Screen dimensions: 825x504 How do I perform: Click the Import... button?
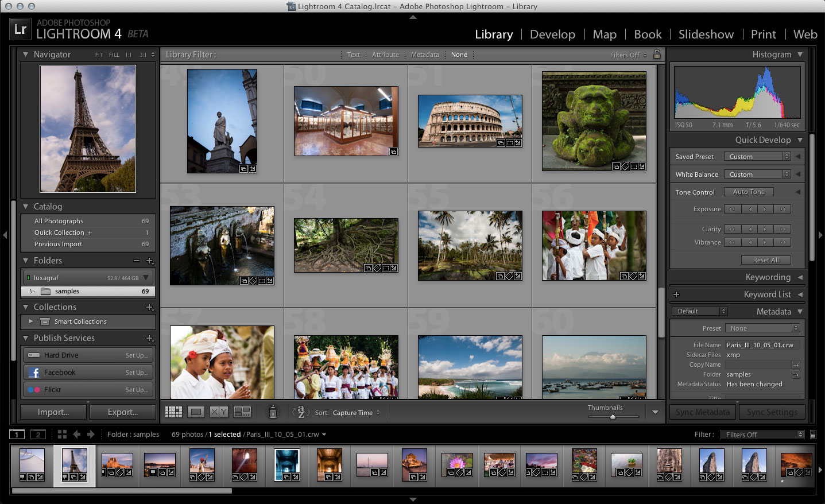[x=53, y=412]
